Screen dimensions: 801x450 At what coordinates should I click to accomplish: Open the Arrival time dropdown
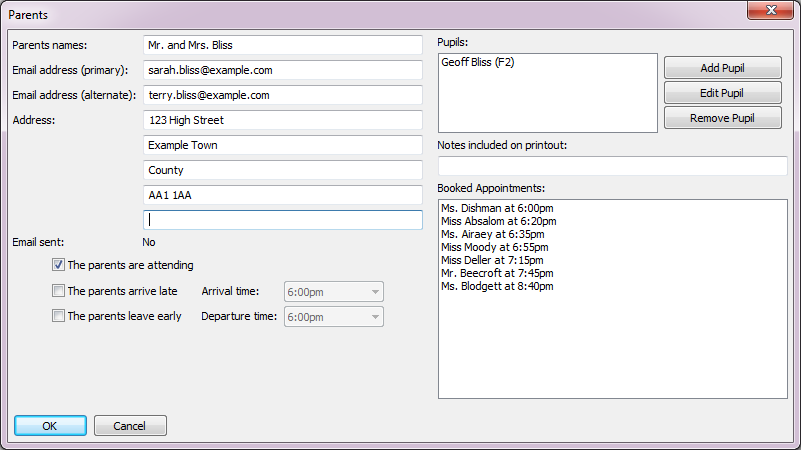coord(334,292)
